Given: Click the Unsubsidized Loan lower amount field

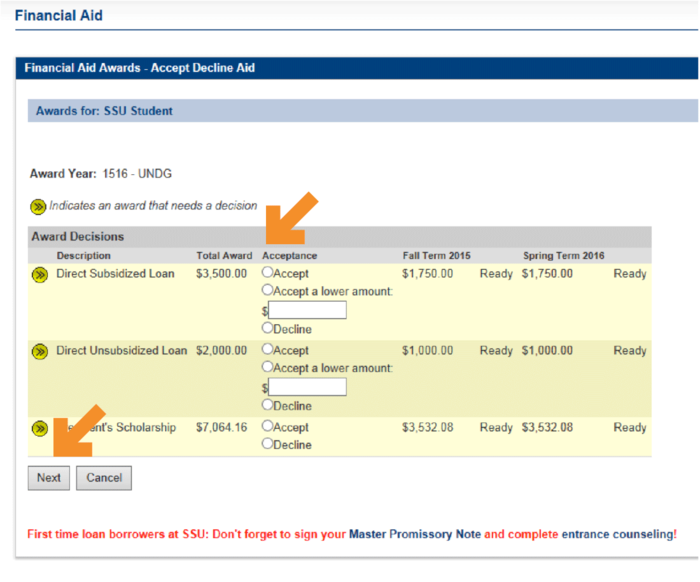Looking at the screenshot, I should [x=307, y=387].
